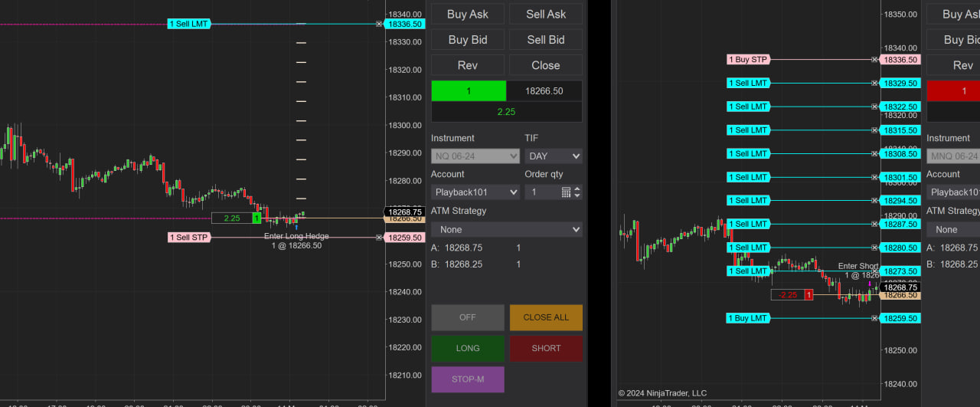
Task: Click the 18273.50 price flag on right chart
Action: tap(900, 271)
